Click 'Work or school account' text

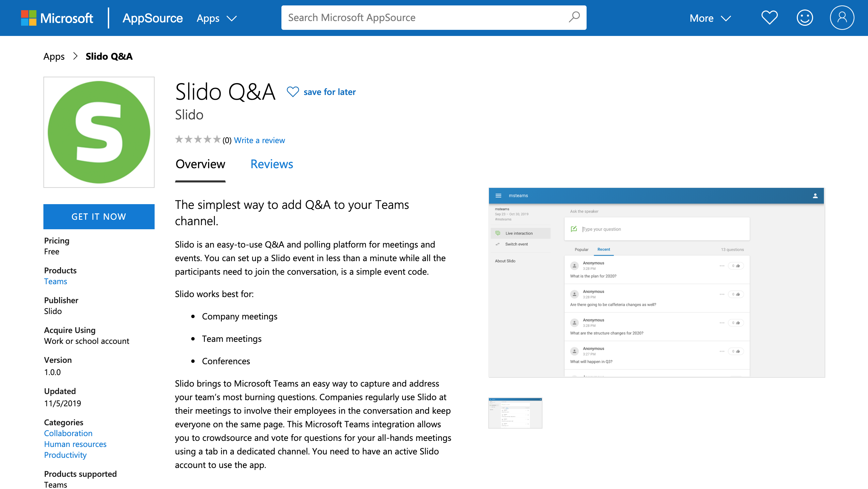tap(87, 341)
